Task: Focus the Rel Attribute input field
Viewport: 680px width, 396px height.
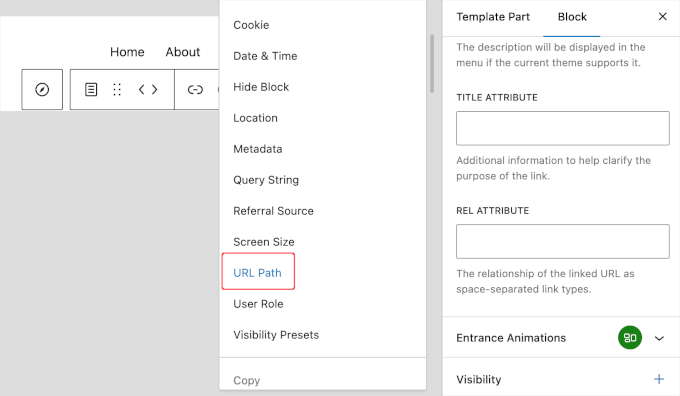Action: [x=562, y=242]
